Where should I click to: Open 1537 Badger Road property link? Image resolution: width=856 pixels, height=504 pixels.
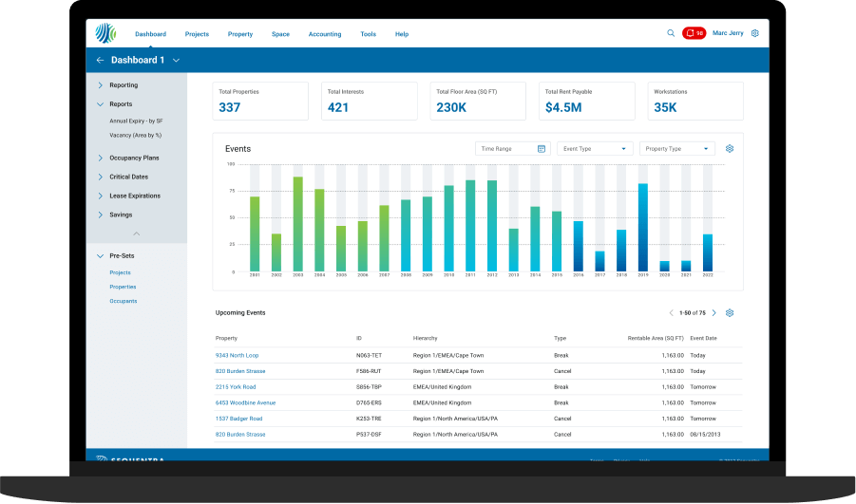click(x=239, y=419)
